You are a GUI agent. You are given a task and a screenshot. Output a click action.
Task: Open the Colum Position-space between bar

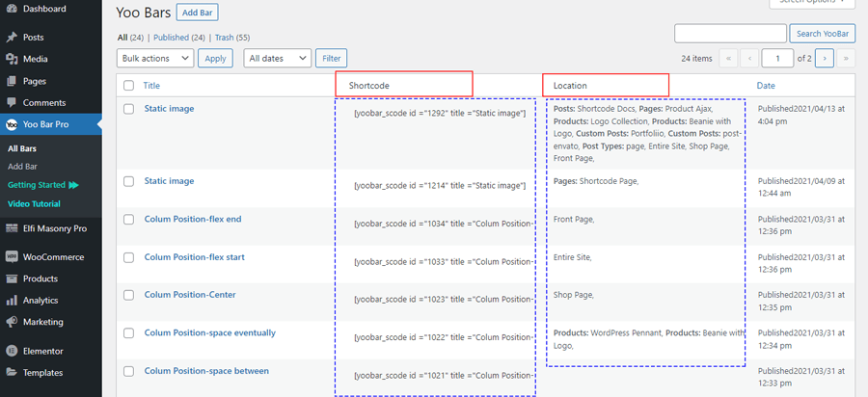[206, 371]
